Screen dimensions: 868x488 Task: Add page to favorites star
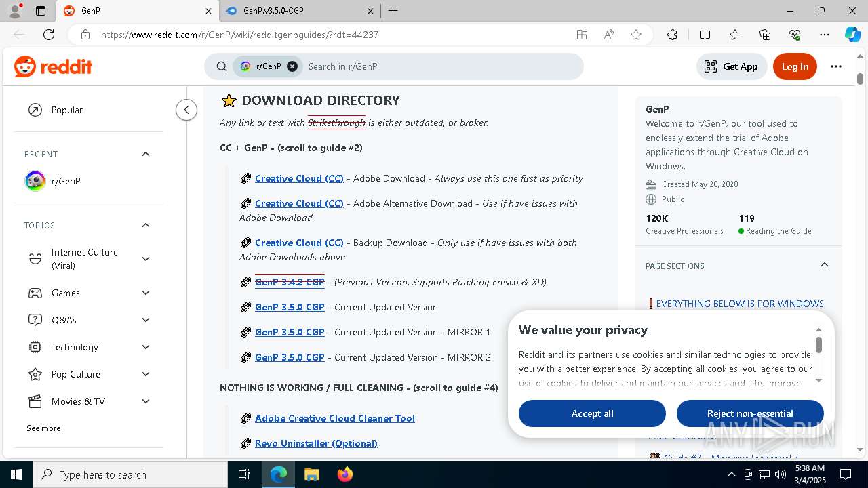(x=636, y=35)
